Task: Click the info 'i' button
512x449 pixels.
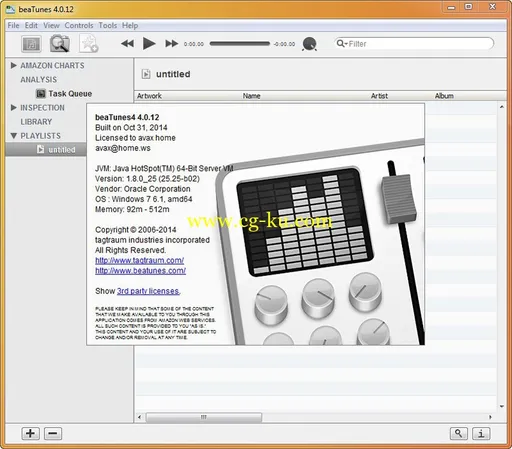Action: (x=481, y=433)
